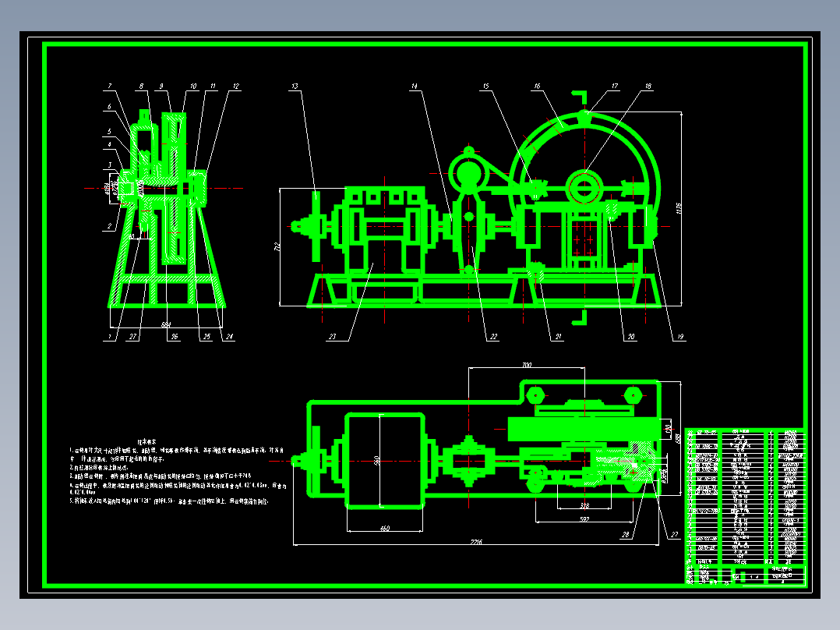Click part callout number 18

pyautogui.click(x=648, y=86)
